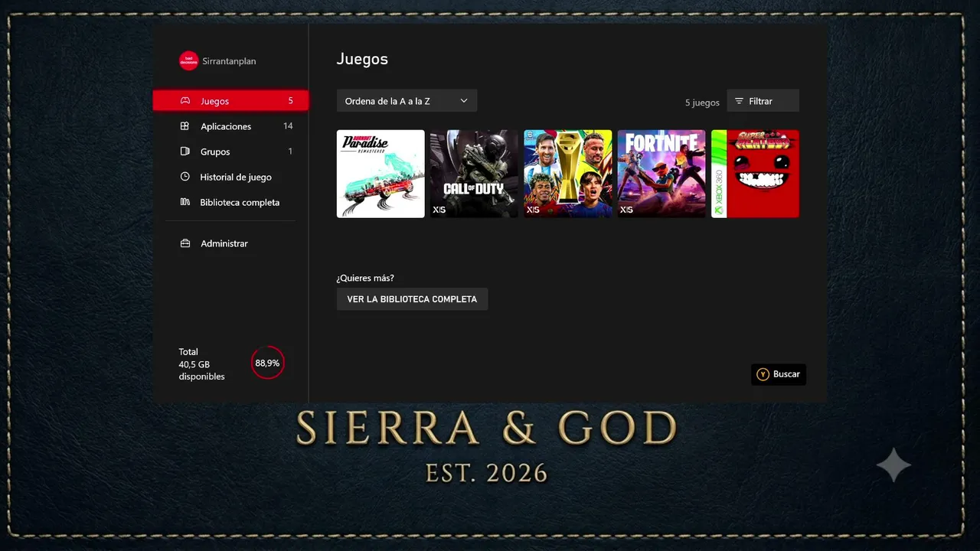Click the Aplicaciones grid icon
980x551 pixels.
click(185, 126)
